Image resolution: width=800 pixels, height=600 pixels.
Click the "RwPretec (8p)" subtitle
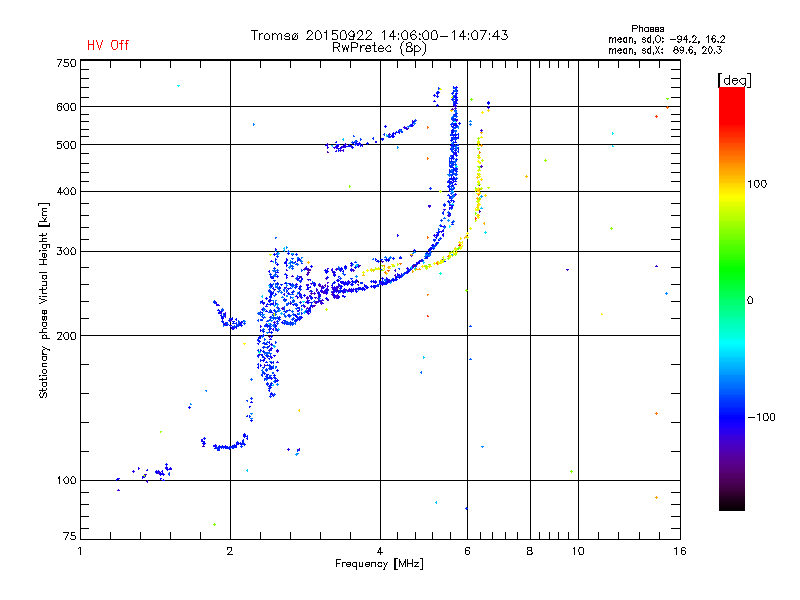[x=379, y=48]
